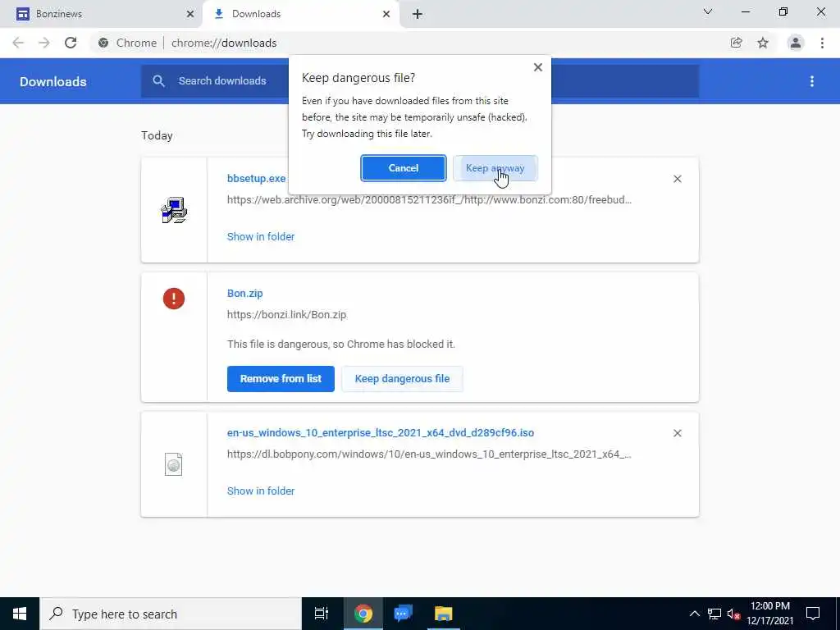Open the bbsetup.exe file link

click(256, 178)
